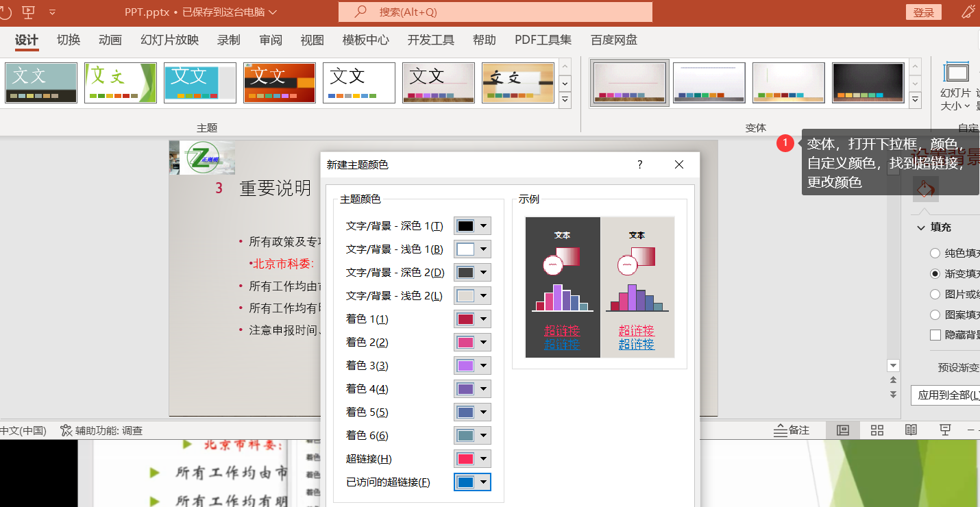Open the 开发工具 Developer tab
This screenshot has width=980, height=507.
pyautogui.click(x=431, y=40)
